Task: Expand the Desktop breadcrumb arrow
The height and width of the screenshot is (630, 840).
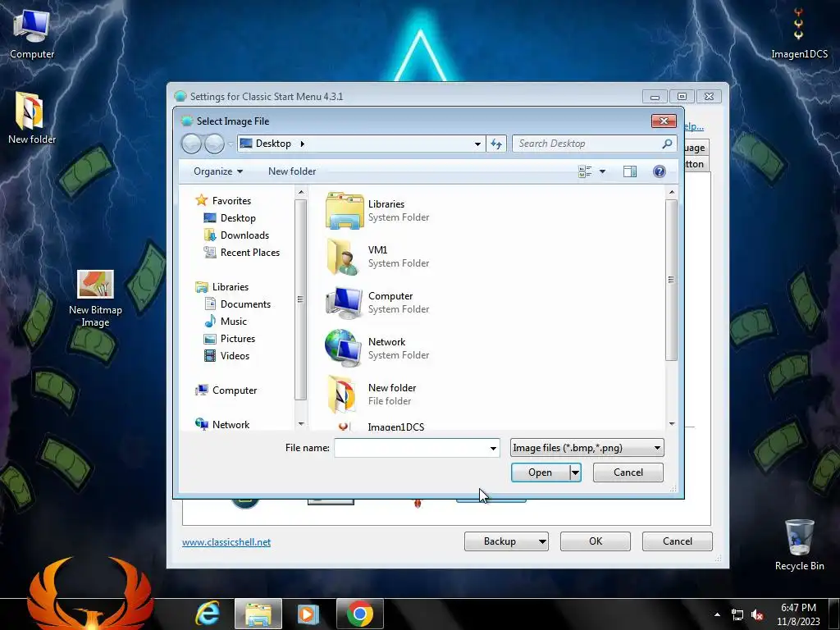Action: click(302, 144)
